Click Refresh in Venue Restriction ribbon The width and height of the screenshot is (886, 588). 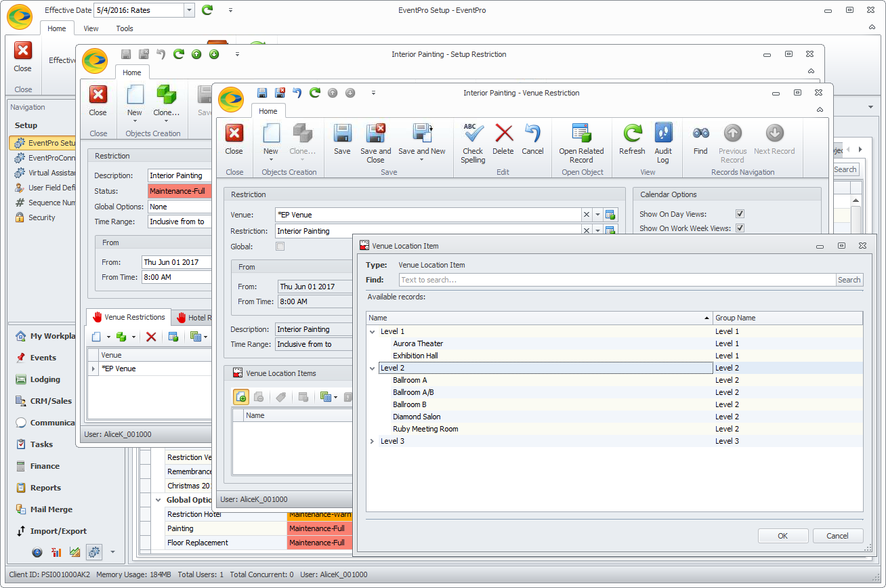tap(632, 139)
